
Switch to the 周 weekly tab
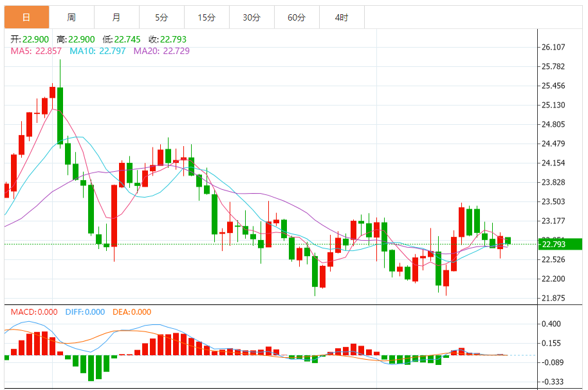(71, 17)
